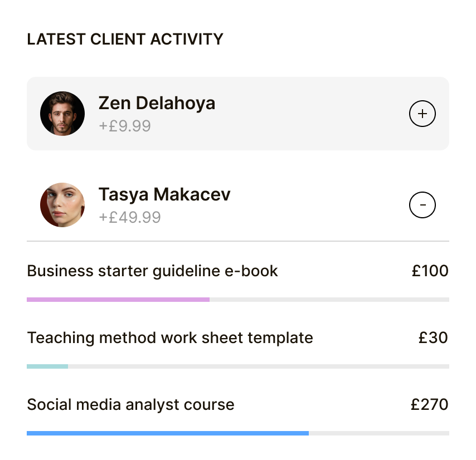Image resolution: width=476 pixels, height=460 pixels.
Task: Click the £270 course price
Action: coord(429,405)
